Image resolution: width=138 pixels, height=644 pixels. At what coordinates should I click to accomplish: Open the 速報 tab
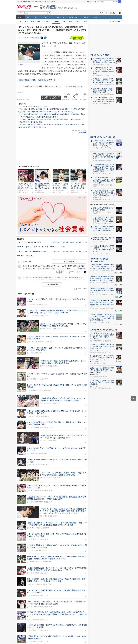[x=28, y=17]
